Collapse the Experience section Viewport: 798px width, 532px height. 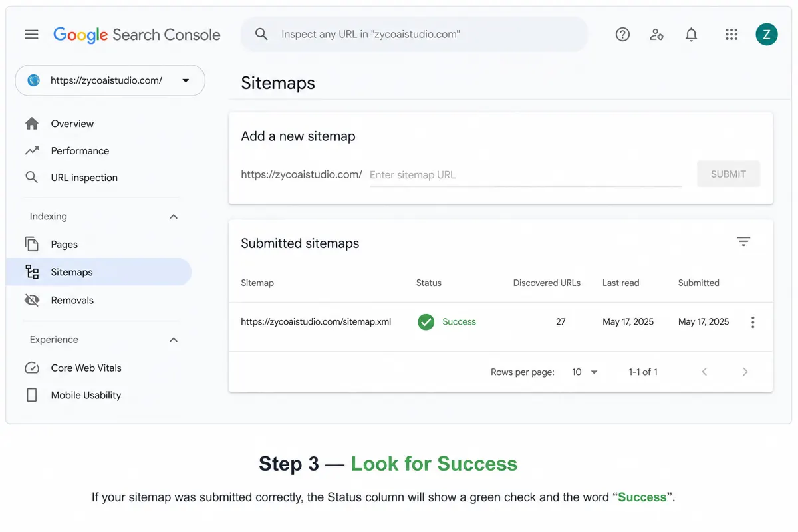point(174,340)
